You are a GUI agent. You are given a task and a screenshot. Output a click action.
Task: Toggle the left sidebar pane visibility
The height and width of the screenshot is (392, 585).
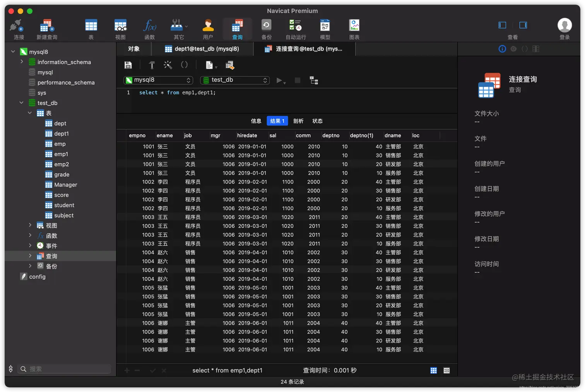pos(502,25)
